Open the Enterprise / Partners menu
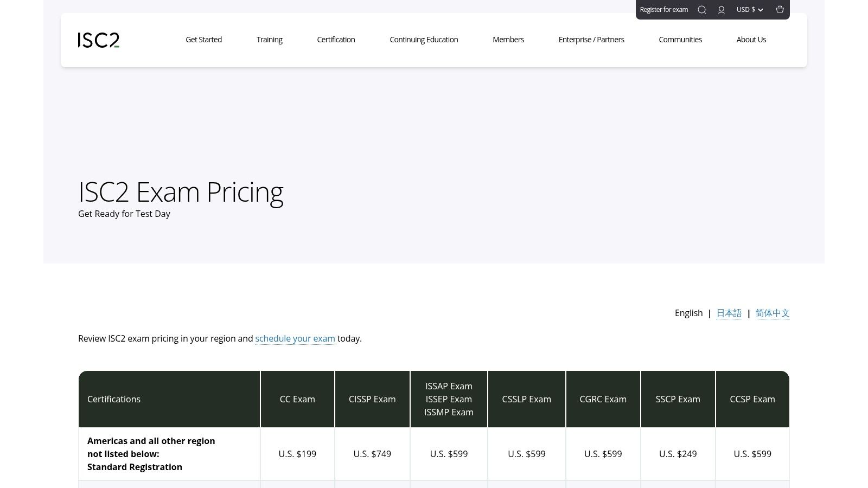The image size is (868, 488). (591, 40)
